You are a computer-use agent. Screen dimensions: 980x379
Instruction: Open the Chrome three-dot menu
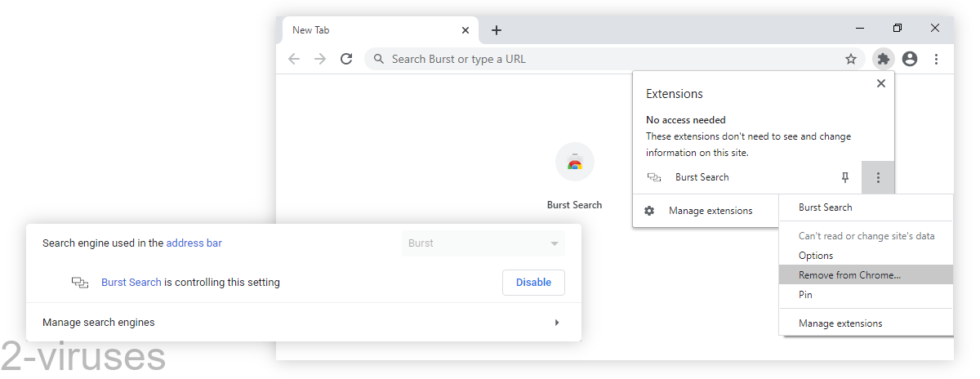[936, 59]
